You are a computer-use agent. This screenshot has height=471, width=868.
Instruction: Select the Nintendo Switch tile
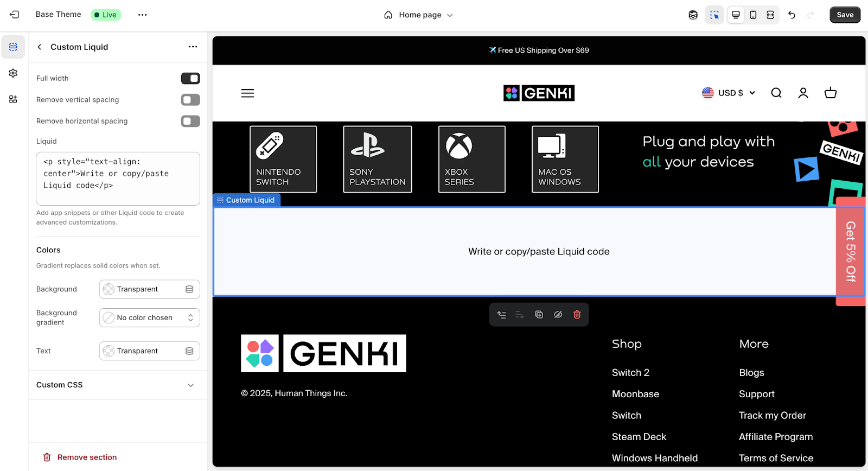[283, 159]
